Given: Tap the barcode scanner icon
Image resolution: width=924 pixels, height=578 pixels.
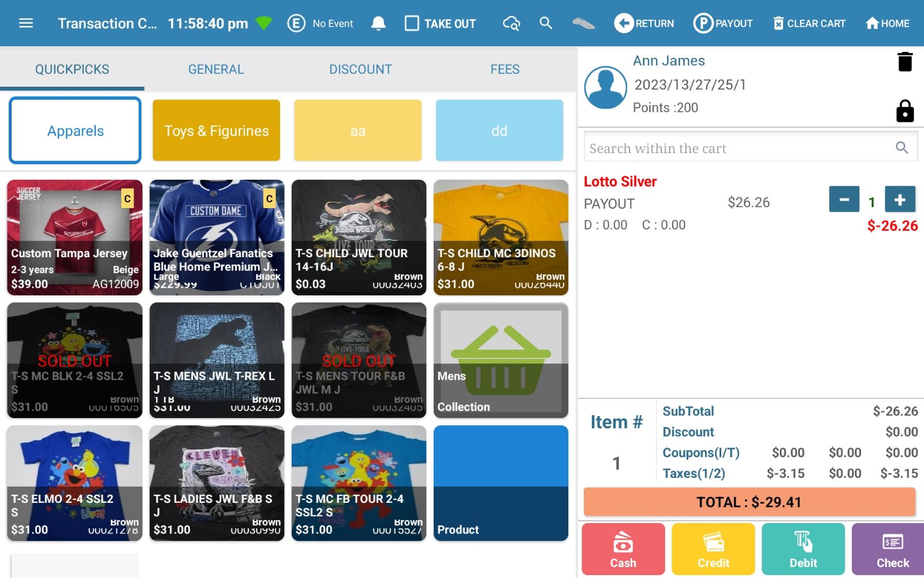Looking at the screenshot, I should pyautogui.click(x=583, y=23).
